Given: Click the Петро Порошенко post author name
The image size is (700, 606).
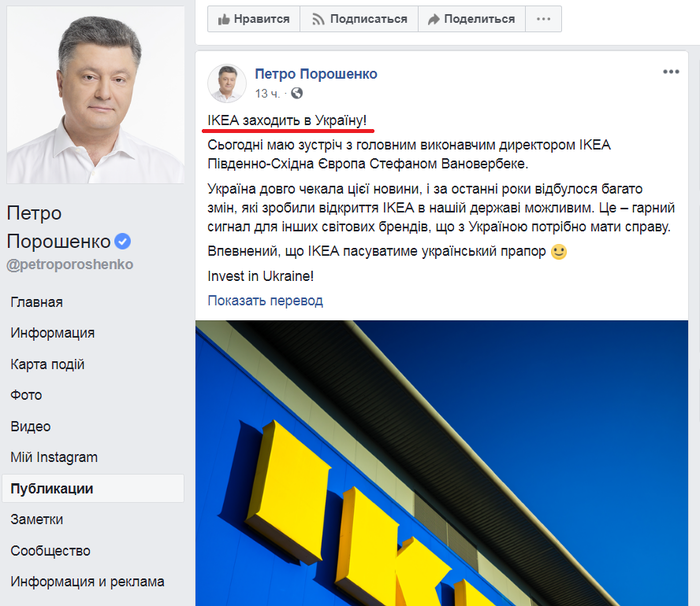Looking at the screenshot, I should point(316,74).
